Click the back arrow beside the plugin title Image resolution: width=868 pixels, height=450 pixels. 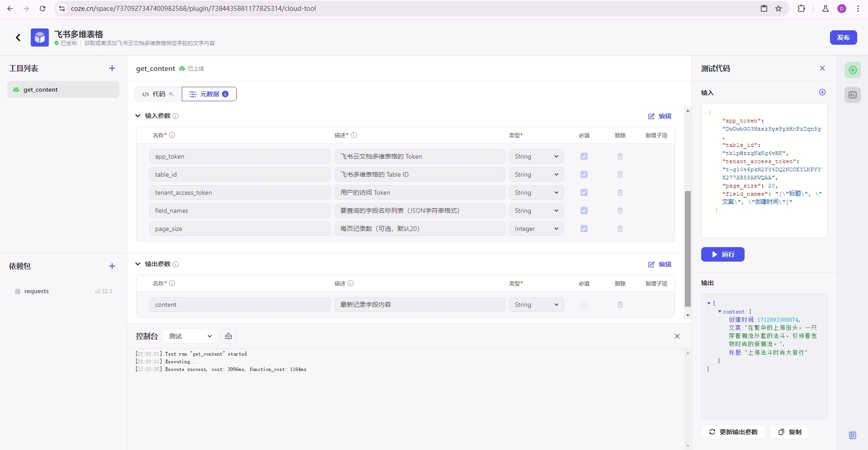pos(18,37)
